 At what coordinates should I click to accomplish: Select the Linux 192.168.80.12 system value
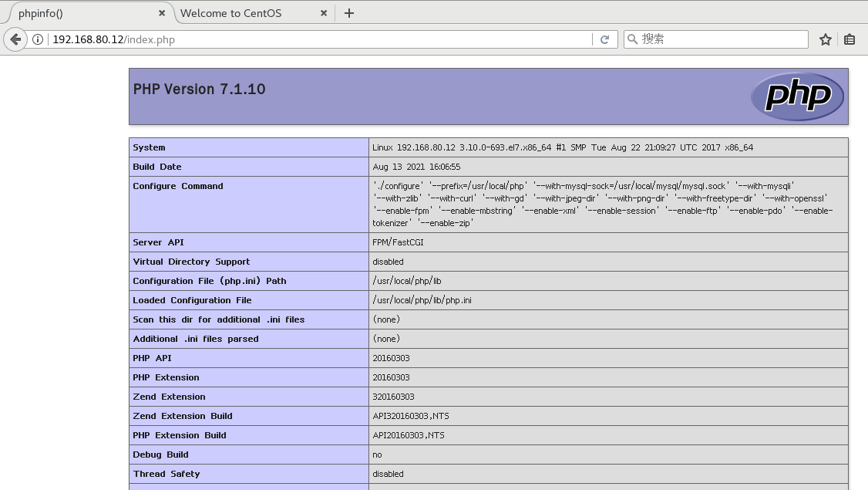pyautogui.click(x=563, y=147)
